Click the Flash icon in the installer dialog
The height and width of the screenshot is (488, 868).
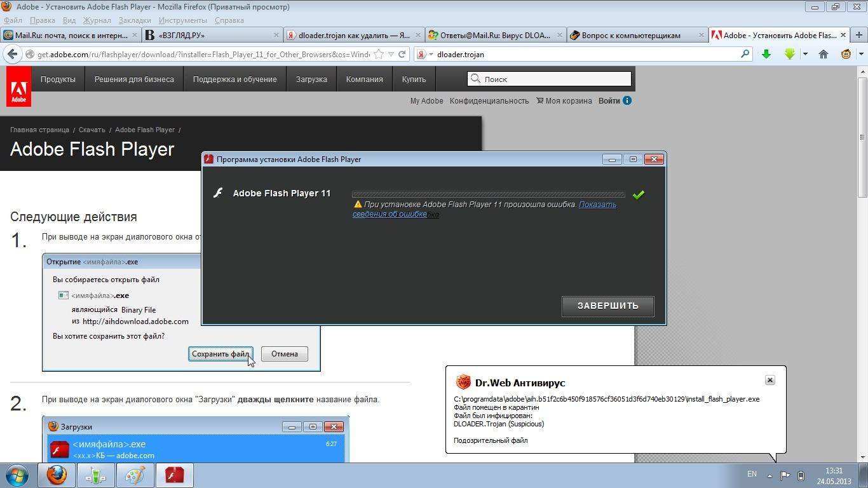tap(218, 193)
